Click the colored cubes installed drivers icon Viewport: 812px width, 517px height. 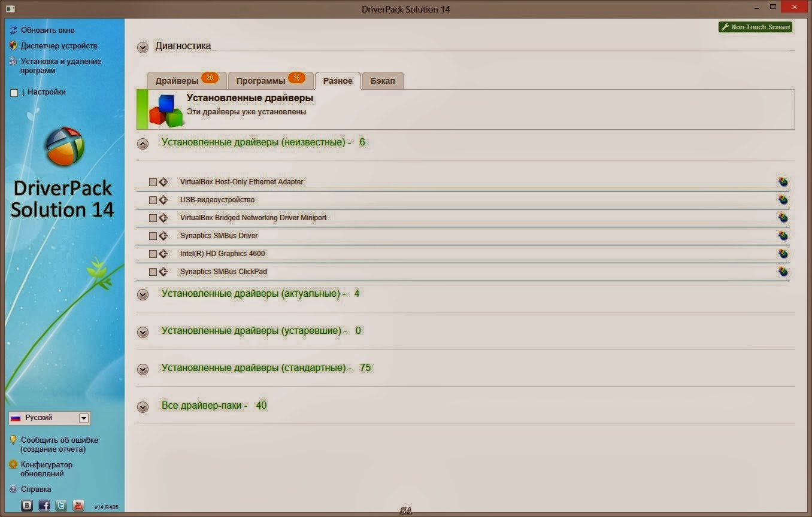pos(166,110)
